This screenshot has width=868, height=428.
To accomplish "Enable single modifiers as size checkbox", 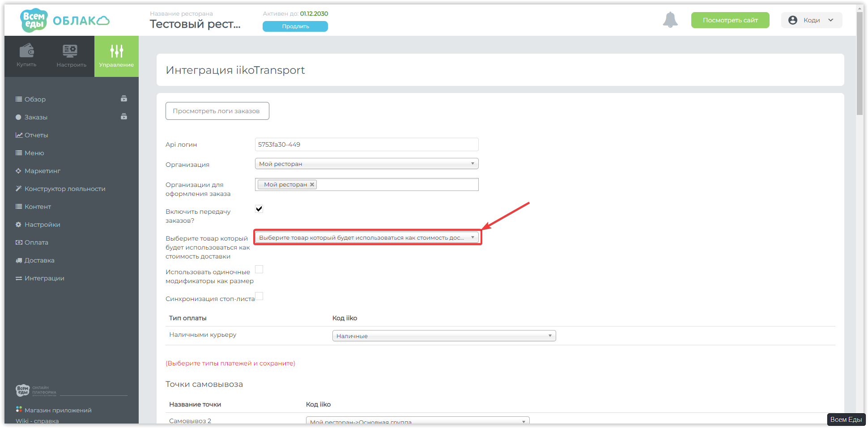I will click(x=259, y=269).
